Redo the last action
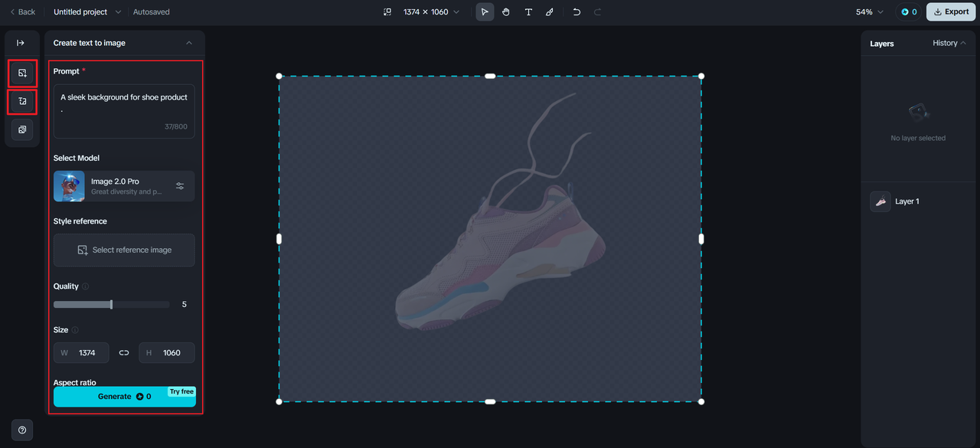980x448 pixels. tap(598, 12)
